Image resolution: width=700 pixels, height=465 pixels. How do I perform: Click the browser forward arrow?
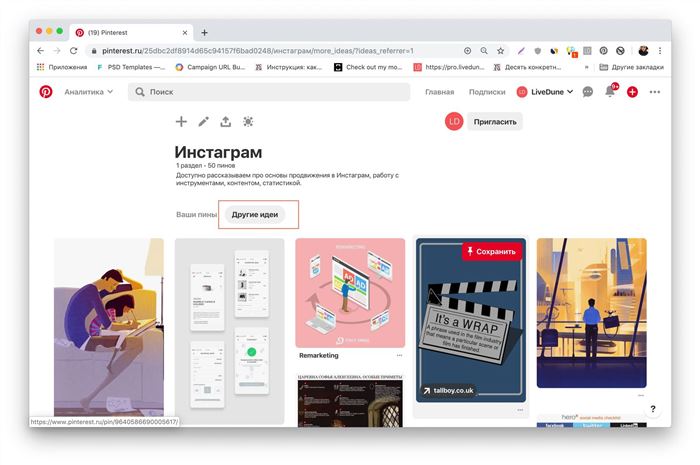click(57, 51)
